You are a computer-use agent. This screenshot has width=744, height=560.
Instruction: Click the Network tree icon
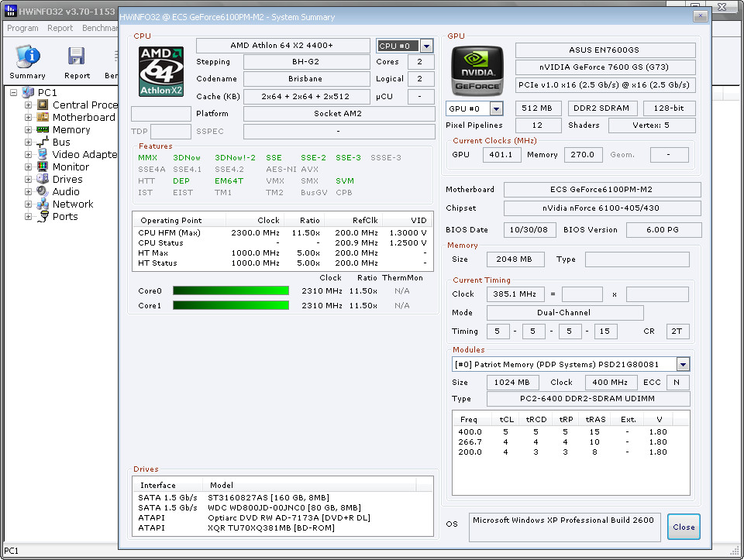[x=43, y=204]
